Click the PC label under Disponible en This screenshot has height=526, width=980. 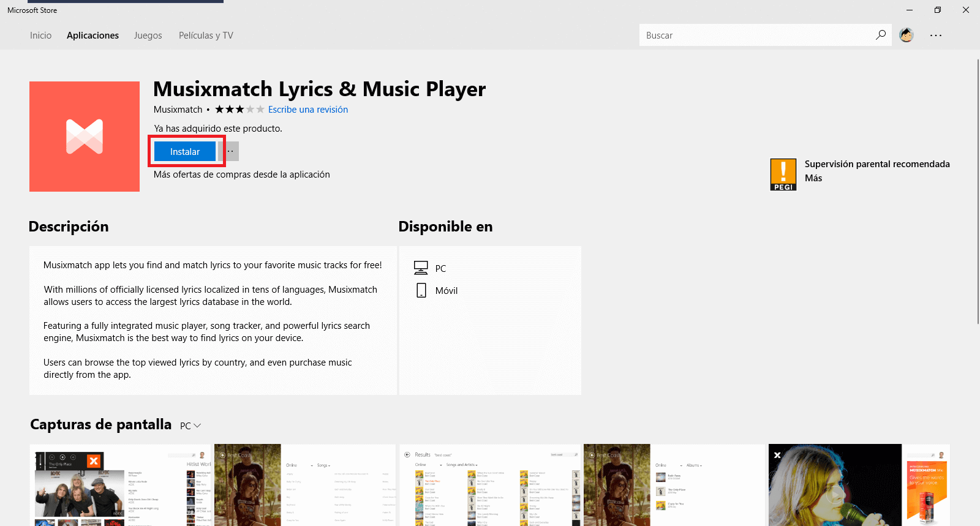440,268
